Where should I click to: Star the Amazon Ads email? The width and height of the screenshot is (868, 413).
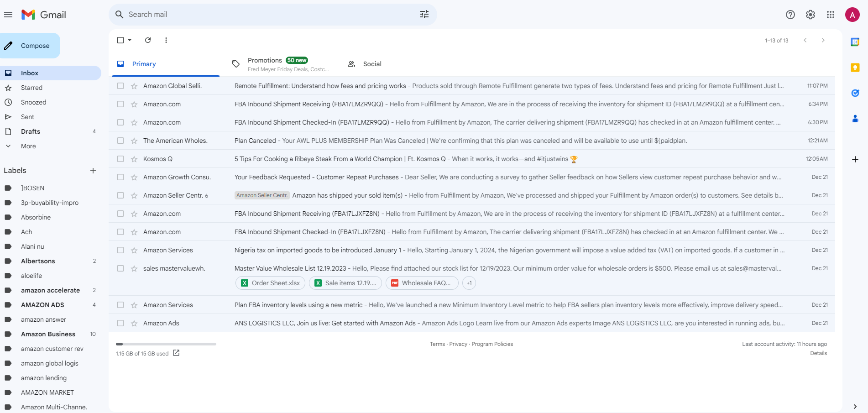coord(134,323)
